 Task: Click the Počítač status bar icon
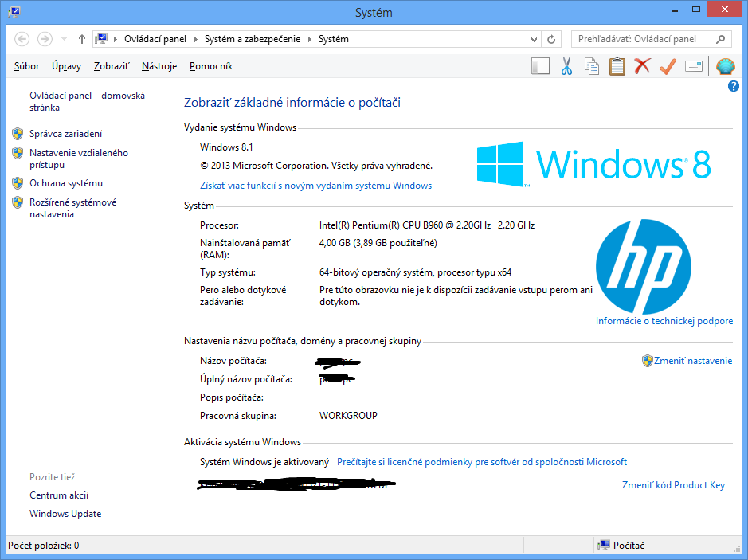(604, 545)
